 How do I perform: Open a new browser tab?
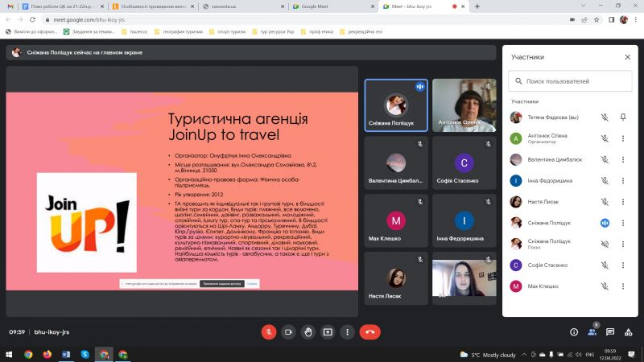(477, 6)
